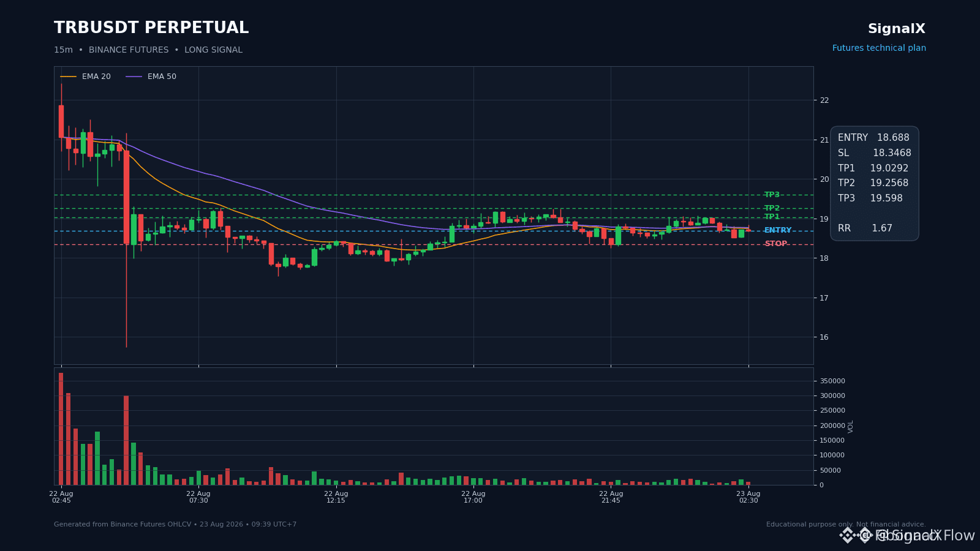Click the volume axis label 300000
The width and height of the screenshot is (980, 551).
832,396
